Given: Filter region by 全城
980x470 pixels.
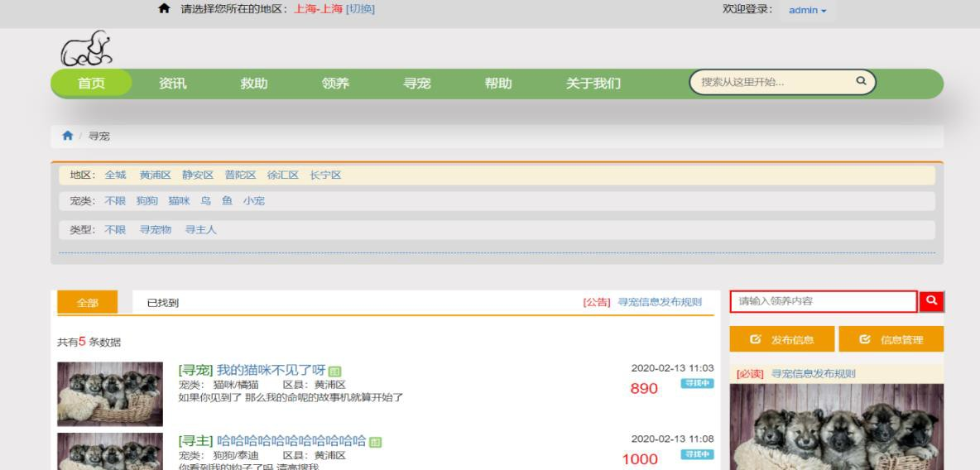Looking at the screenshot, I should coord(115,175).
